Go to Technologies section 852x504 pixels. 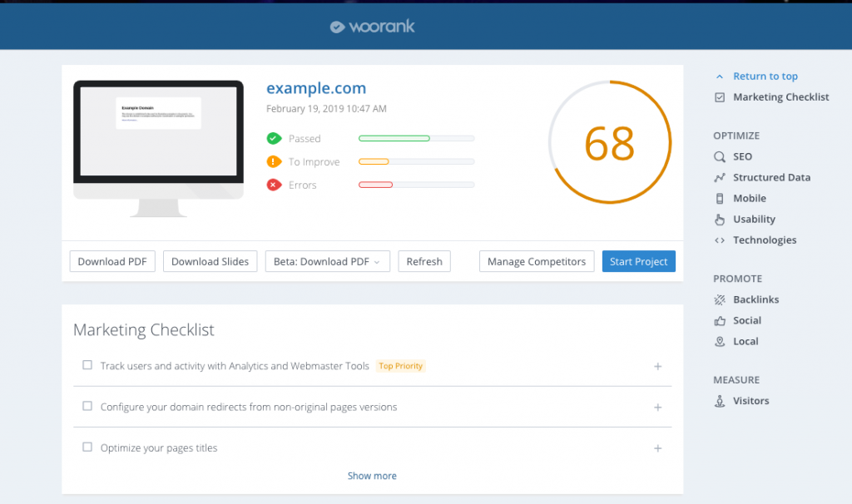(x=765, y=240)
